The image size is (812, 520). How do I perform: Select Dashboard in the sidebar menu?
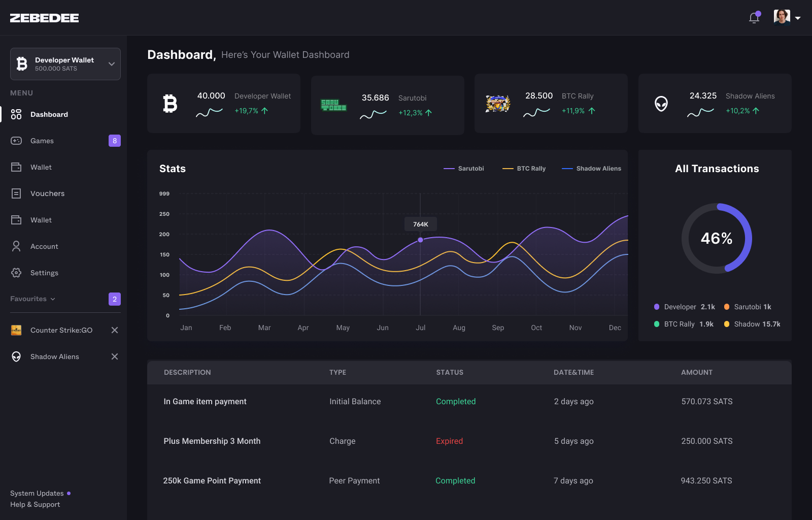(x=49, y=114)
